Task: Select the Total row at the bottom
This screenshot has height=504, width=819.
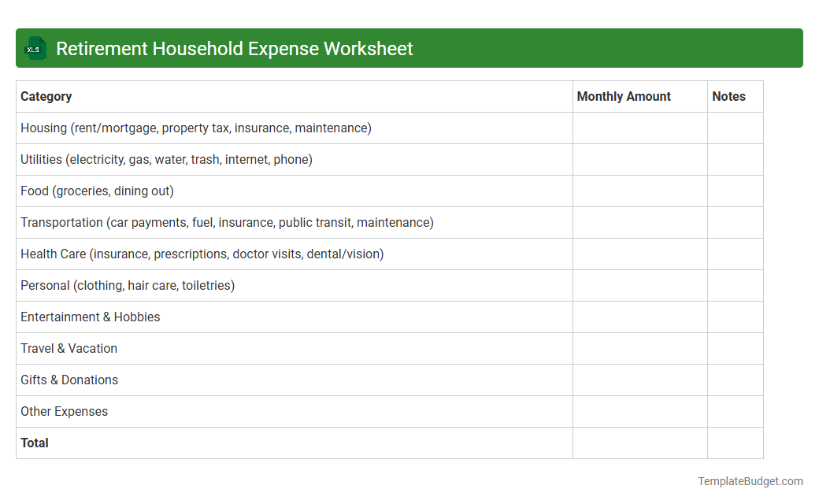Action: [x=35, y=443]
